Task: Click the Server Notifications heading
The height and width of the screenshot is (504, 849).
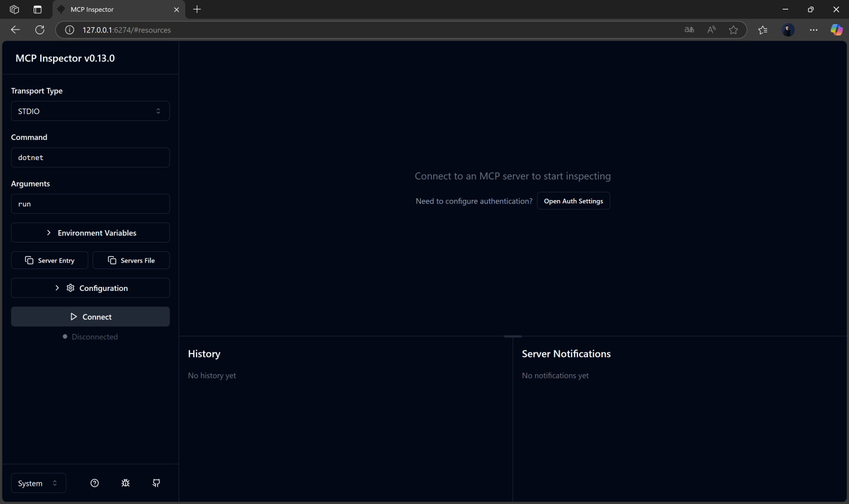Action: pos(566,354)
